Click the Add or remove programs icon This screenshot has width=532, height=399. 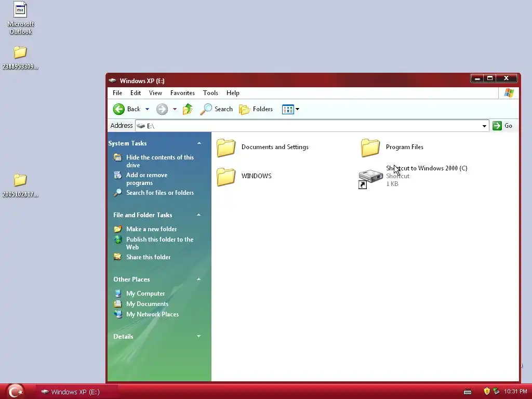point(118,175)
